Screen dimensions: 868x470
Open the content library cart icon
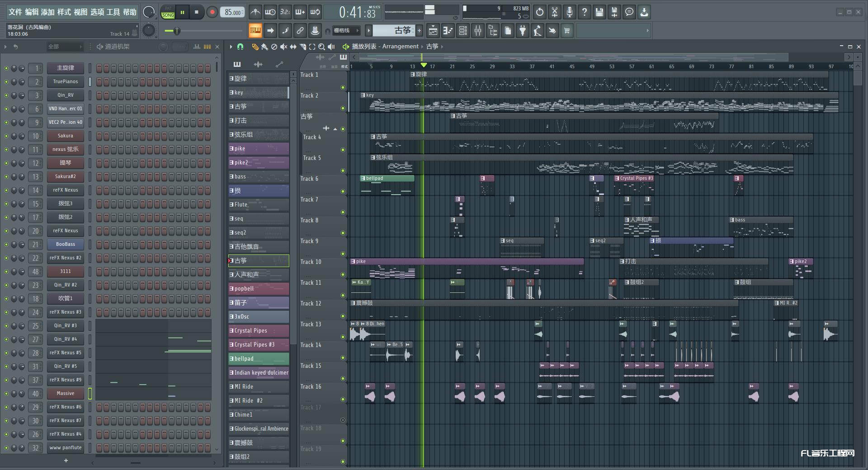pyautogui.click(x=567, y=31)
